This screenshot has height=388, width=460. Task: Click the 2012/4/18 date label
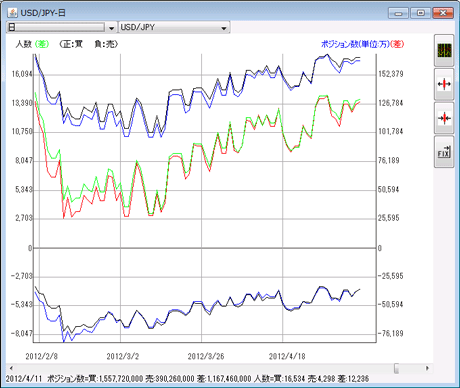[x=287, y=356]
